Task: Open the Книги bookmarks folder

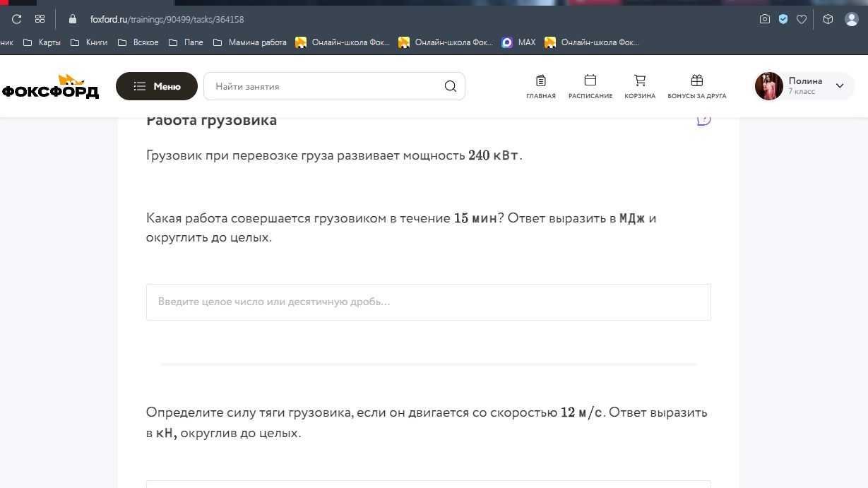Action: coord(89,42)
